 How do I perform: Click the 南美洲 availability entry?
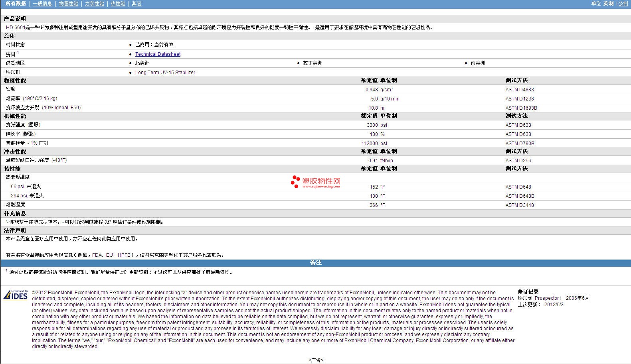(x=478, y=63)
